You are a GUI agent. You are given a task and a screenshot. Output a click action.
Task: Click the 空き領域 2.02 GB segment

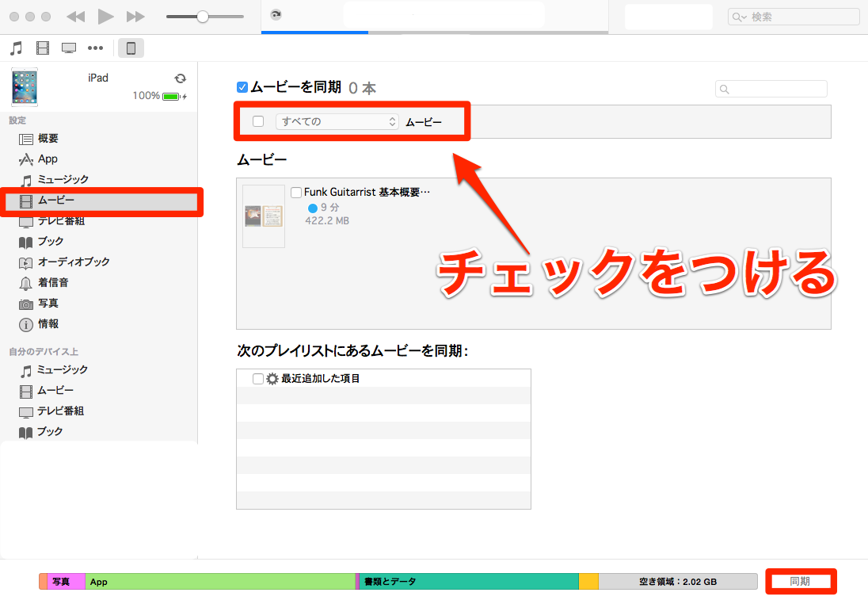678,581
